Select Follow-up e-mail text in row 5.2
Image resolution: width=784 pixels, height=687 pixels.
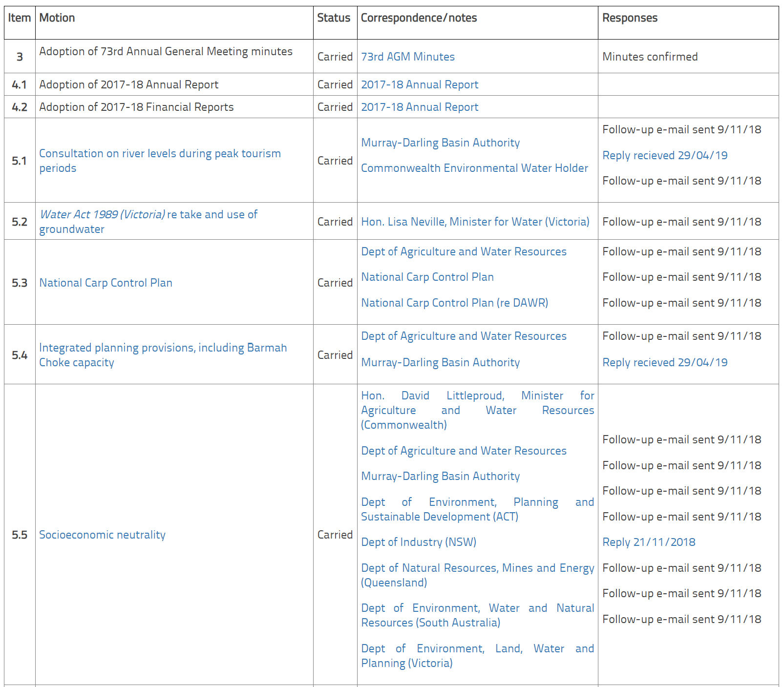[x=681, y=222]
